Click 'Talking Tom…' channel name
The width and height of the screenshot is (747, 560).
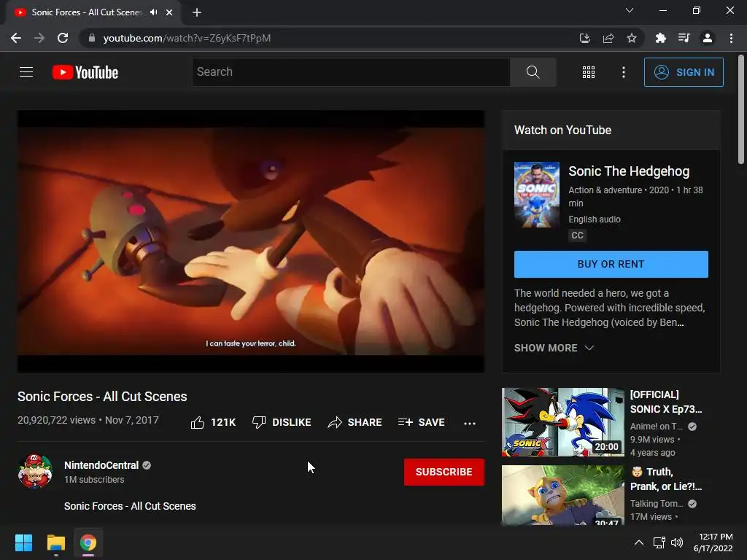(x=657, y=504)
